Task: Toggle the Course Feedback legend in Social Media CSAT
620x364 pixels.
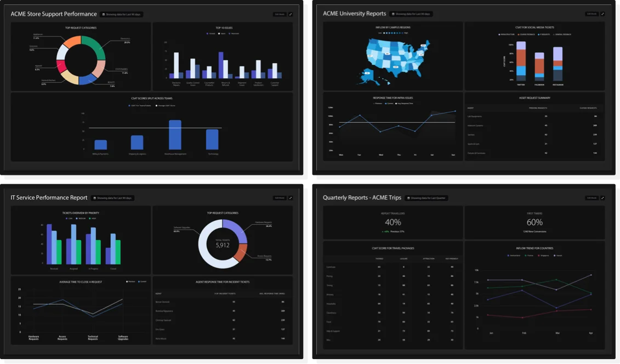Action: [526, 35]
